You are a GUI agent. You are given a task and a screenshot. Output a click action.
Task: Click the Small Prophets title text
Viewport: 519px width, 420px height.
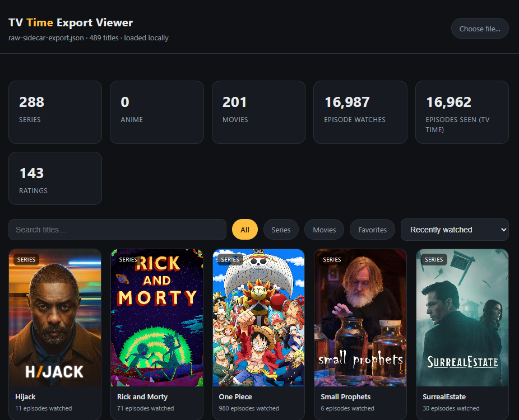click(x=346, y=396)
